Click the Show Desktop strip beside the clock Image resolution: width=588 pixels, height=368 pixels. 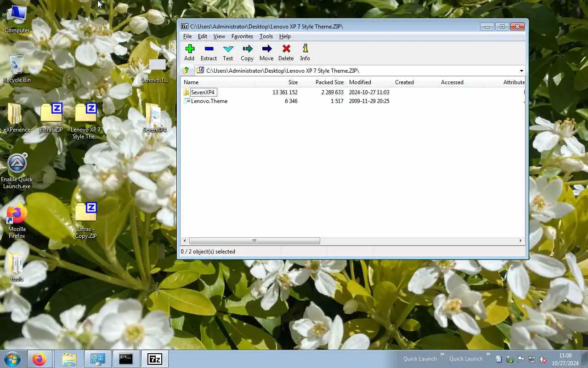(x=585, y=359)
